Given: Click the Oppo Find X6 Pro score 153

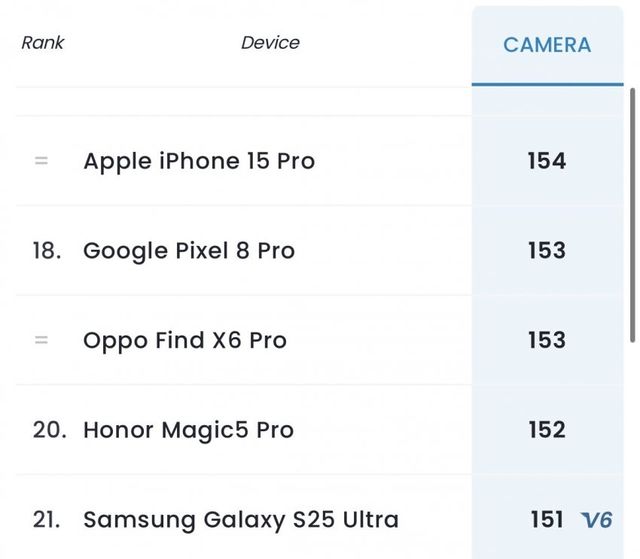Looking at the screenshot, I should pyautogui.click(x=547, y=340).
